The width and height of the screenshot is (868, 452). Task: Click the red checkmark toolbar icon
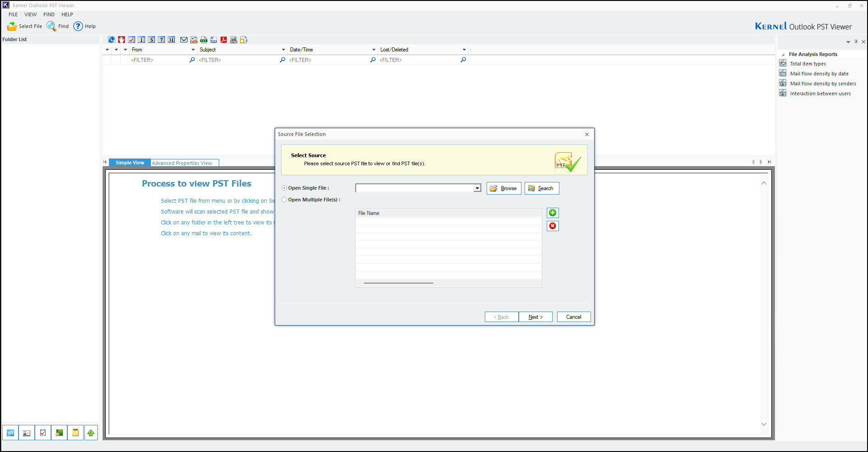(131, 40)
